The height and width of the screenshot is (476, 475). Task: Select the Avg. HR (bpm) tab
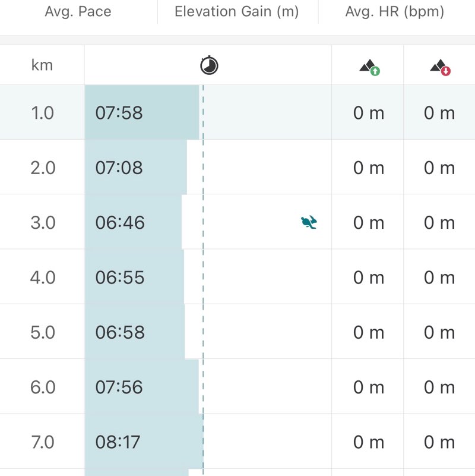point(394,12)
